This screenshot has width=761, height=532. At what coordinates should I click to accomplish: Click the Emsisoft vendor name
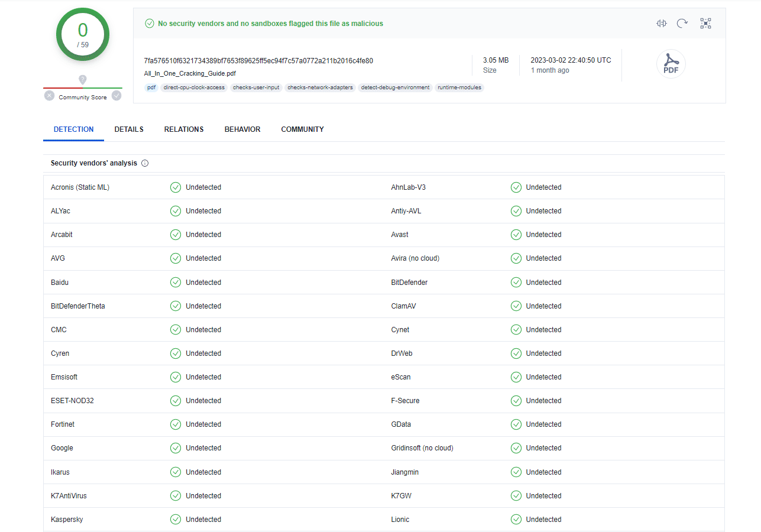[x=64, y=377]
